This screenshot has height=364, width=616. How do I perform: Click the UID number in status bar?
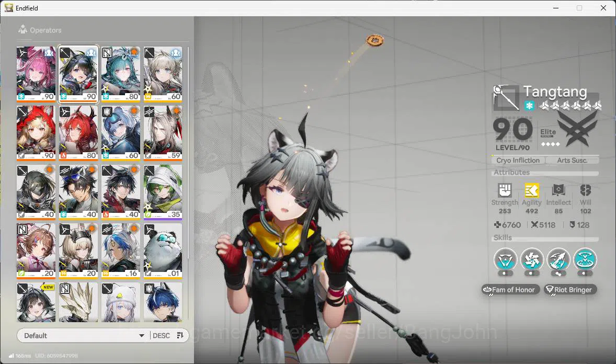pyautogui.click(x=56, y=356)
